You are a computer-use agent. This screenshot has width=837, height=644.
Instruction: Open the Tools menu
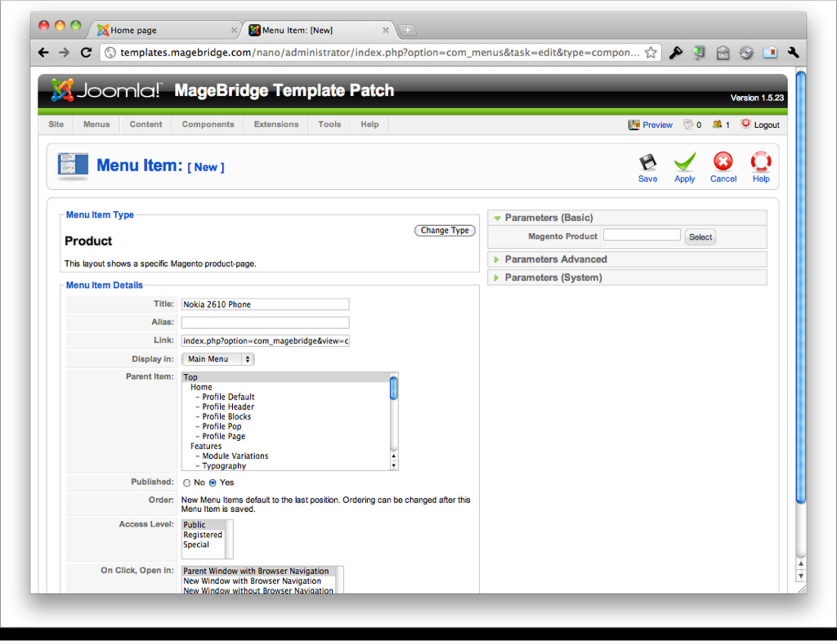tap(330, 124)
